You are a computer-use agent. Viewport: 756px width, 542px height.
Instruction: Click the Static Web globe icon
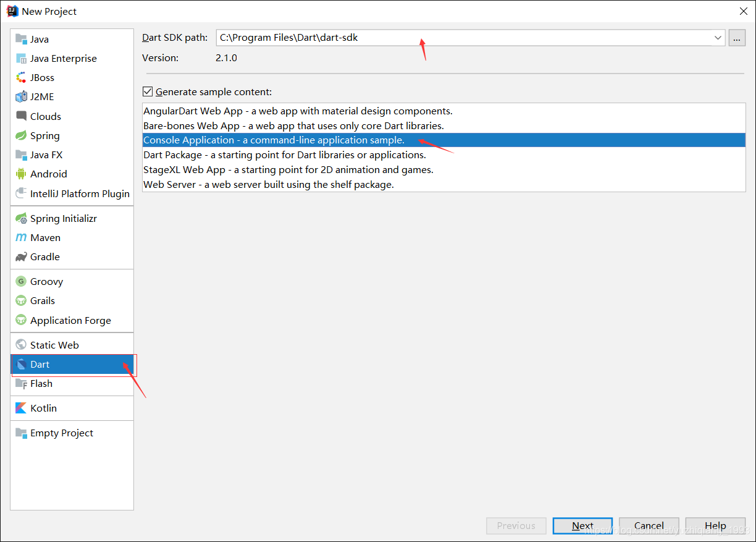(x=21, y=345)
